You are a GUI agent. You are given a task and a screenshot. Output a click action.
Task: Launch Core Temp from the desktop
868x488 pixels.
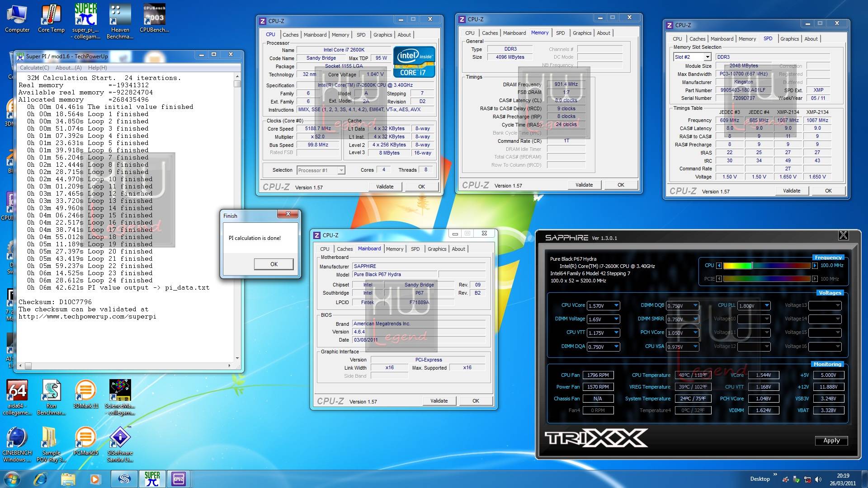[x=51, y=19]
